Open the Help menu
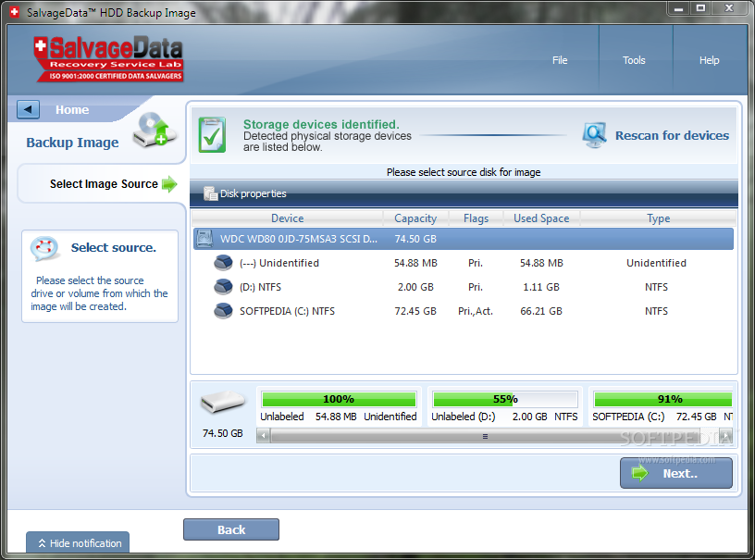 point(710,60)
